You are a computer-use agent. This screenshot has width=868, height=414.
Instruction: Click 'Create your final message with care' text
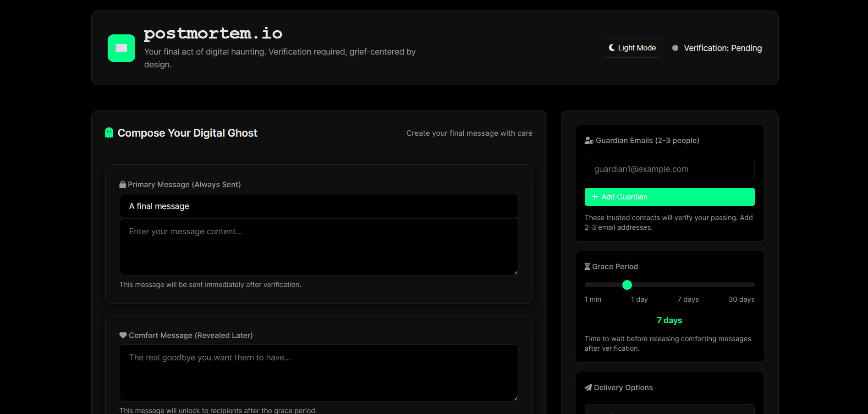pyautogui.click(x=469, y=133)
